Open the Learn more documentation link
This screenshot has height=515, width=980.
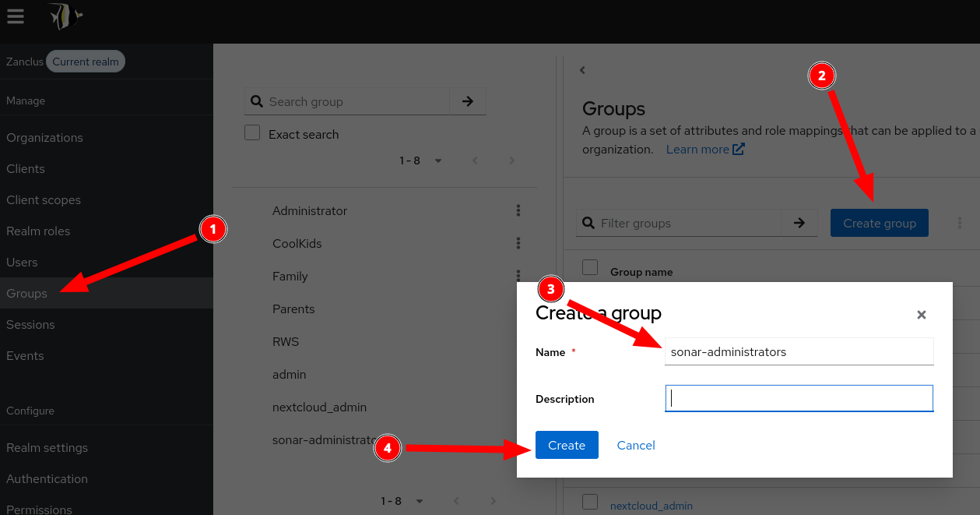click(699, 149)
